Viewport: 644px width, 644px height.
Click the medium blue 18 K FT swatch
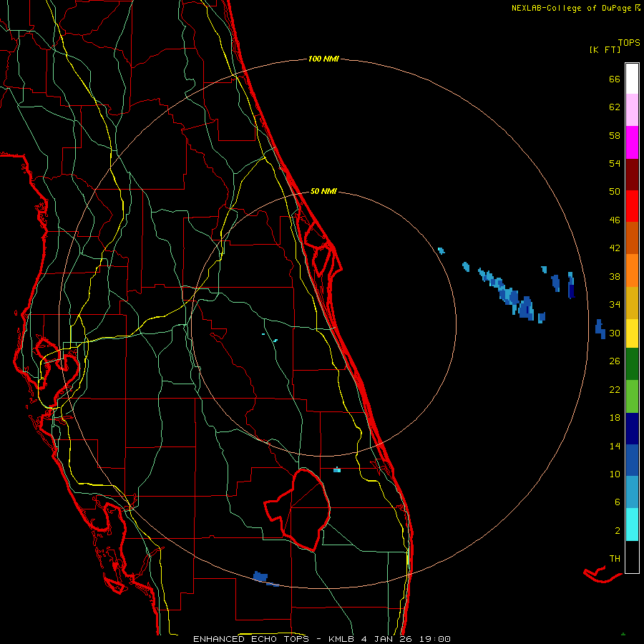pyautogui.click(x=632, y=460)
